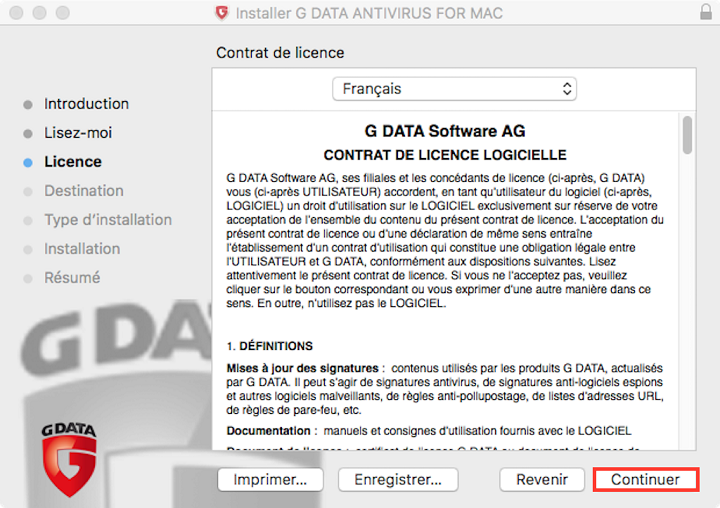Click the Continuer button

646,480
